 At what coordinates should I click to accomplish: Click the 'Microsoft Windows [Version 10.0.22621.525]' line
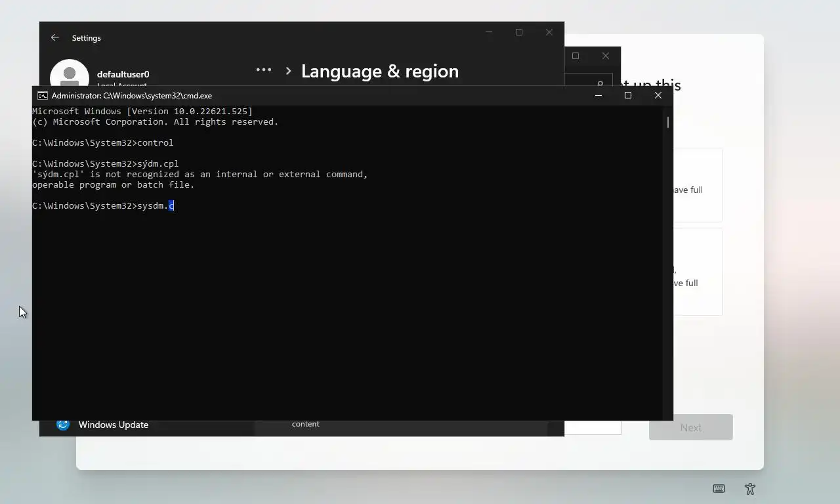pos(142,111)
